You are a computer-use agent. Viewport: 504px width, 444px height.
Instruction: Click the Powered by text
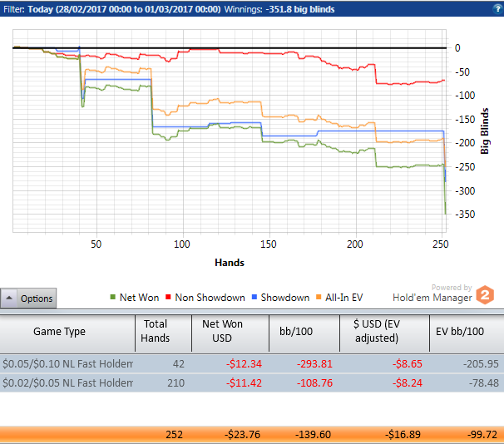pos(452,287)
